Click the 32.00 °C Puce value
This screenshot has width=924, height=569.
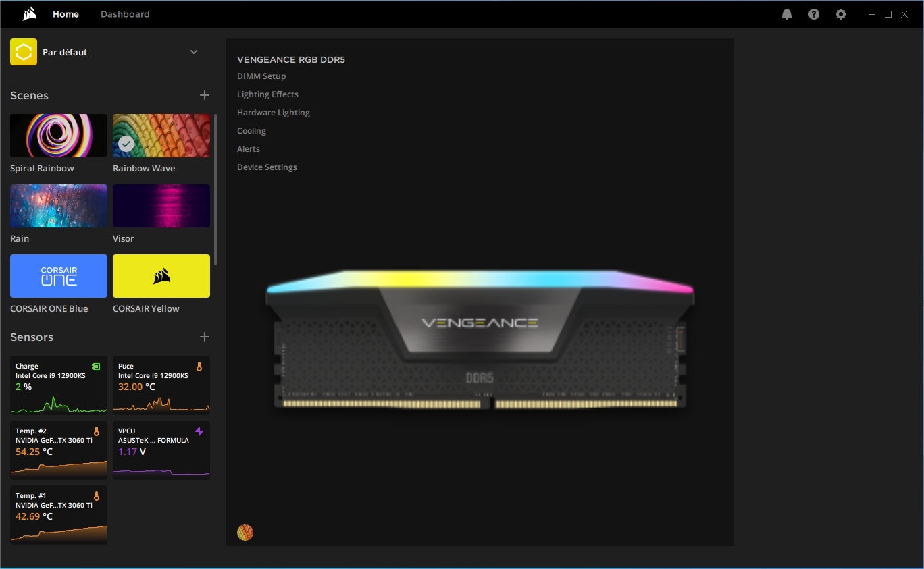coord(136,387)
